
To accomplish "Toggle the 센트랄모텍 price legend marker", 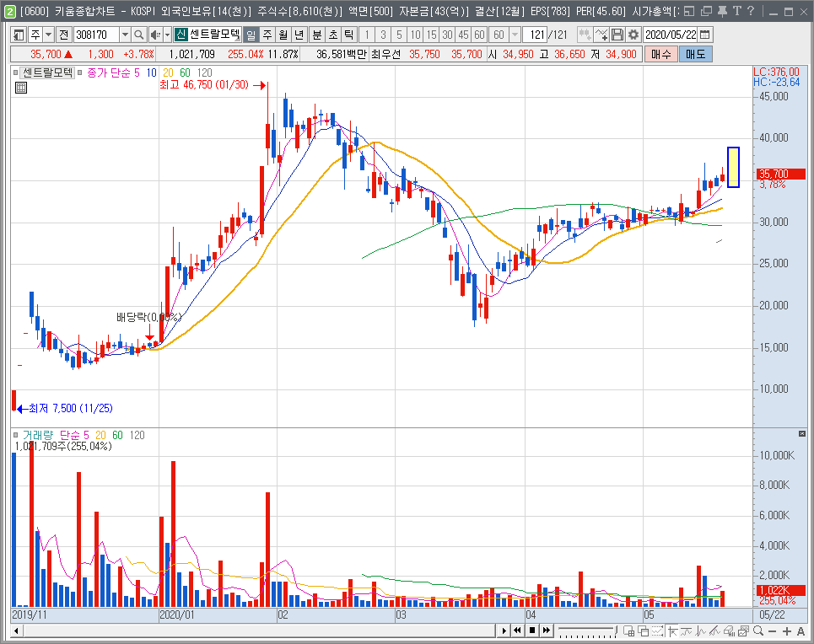I will (x=15, y=72).
